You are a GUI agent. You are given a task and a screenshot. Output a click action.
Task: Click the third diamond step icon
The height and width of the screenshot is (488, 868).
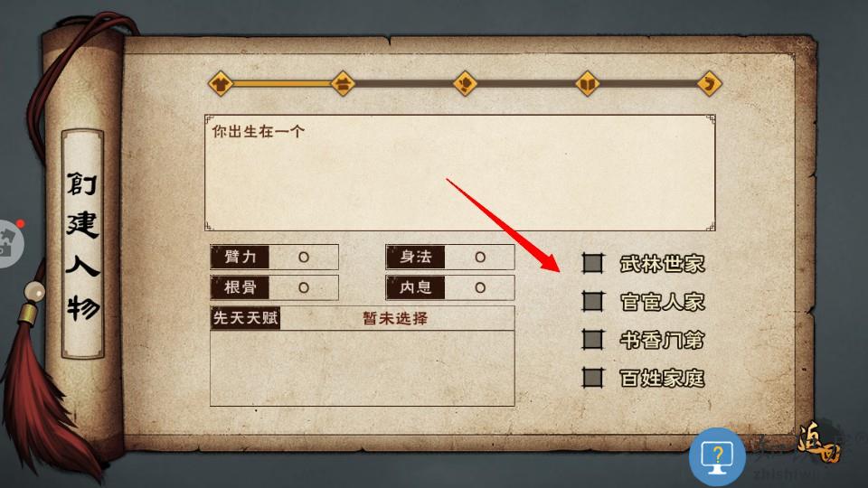click(465, 84)
